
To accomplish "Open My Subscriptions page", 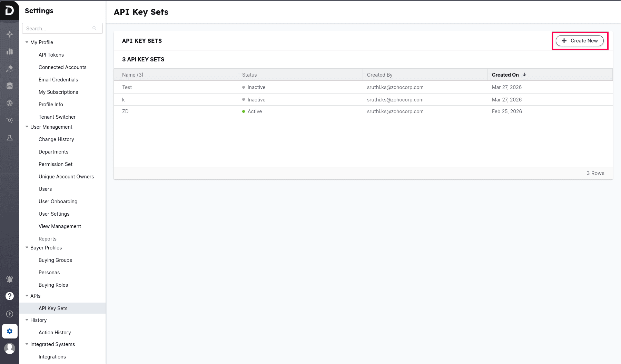I will [x=58, y=92].
